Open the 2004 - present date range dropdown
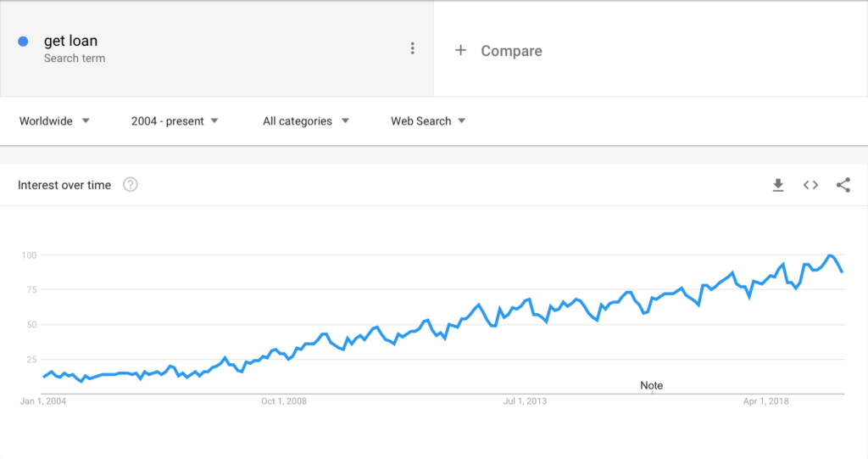Viewport: 868px width, 459px height. [175, 120]
